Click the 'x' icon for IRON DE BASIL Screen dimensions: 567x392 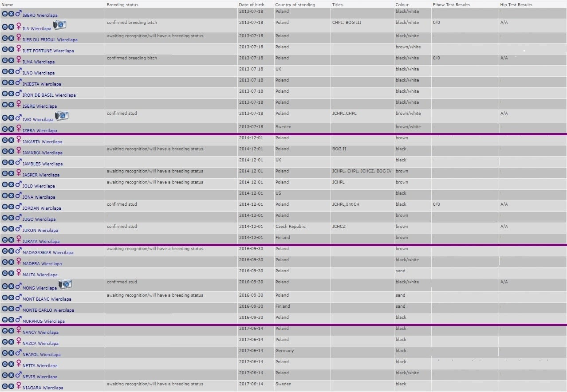pos(12,93)
